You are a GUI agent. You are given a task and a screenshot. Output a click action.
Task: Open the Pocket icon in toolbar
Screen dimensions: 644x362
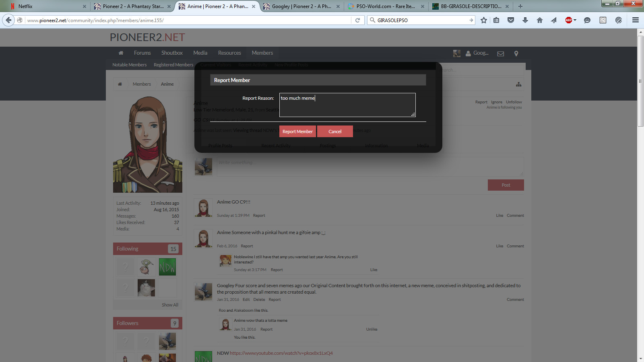(x=511, y=20)
